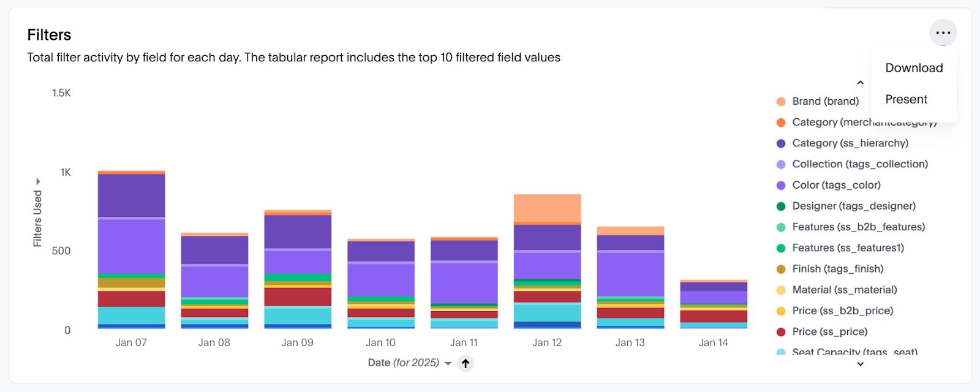The height and width of the screenshot is (392, 980).
Task: Toggle Brand (brand) legend series
Action: tap(818, 101)
